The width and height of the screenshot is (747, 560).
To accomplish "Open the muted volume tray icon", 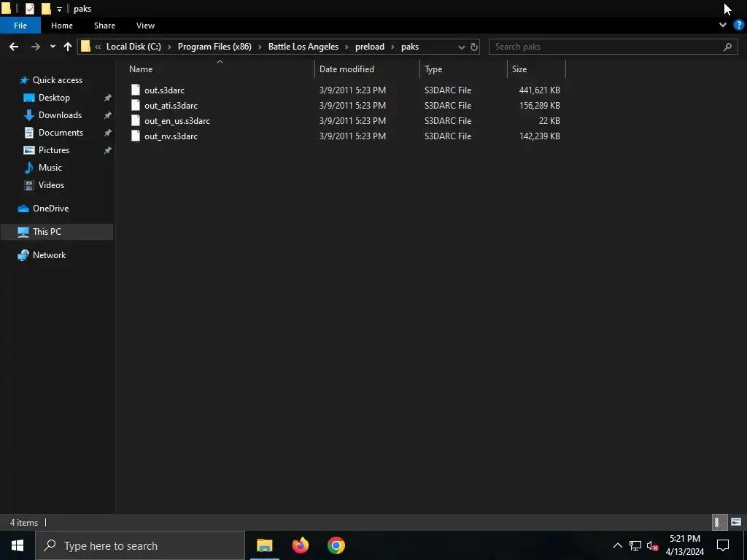I will click(x=652, y=545).
